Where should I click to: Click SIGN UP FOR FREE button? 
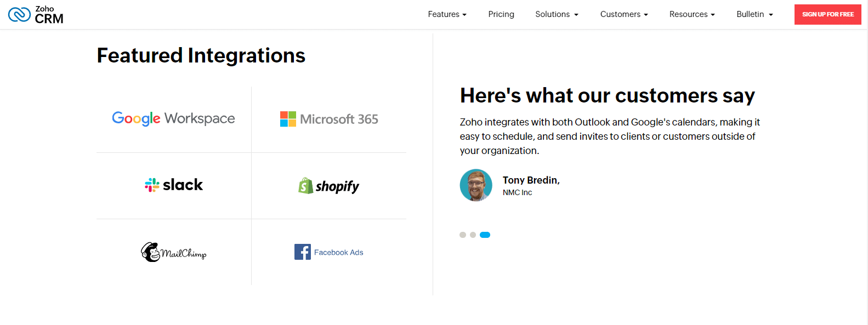pyautogui.click(x=827, y=14)
